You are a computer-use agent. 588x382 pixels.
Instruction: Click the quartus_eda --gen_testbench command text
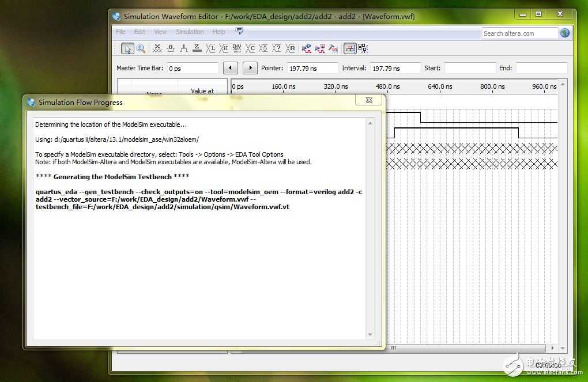click(x=199, y=199)
